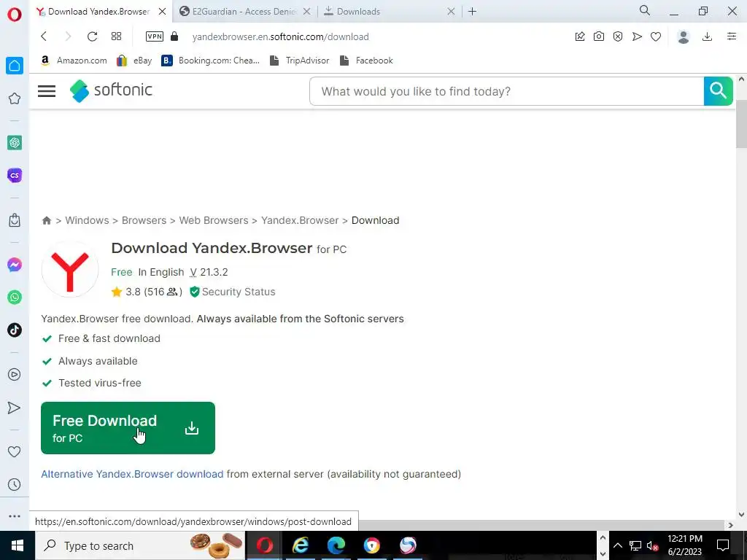Image resolution: width=747 pixels, height=560 pixels.
Task: Focus the Softonic search field
Action: (506, 91)
